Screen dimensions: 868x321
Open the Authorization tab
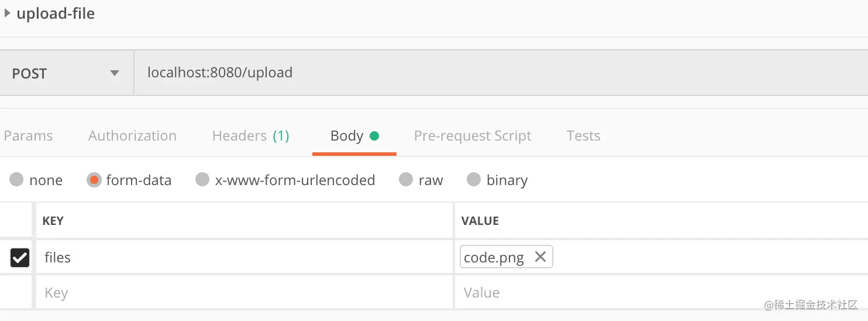click(x=132, y=136)
